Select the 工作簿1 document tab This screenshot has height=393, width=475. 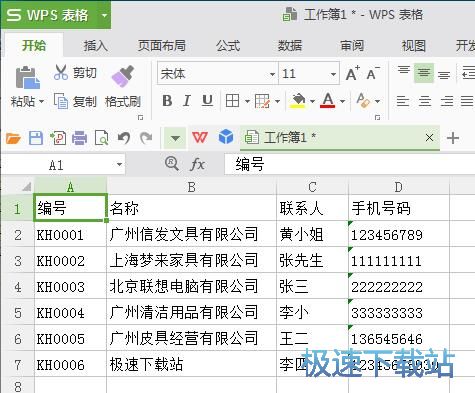pyautogui.click(x=340, y=138)
